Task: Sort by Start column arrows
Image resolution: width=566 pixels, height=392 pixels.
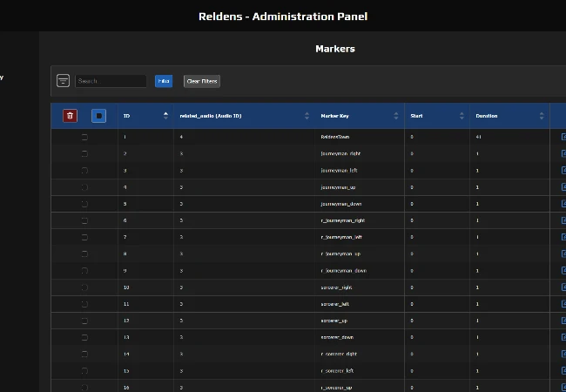Action: coord(462,116)
